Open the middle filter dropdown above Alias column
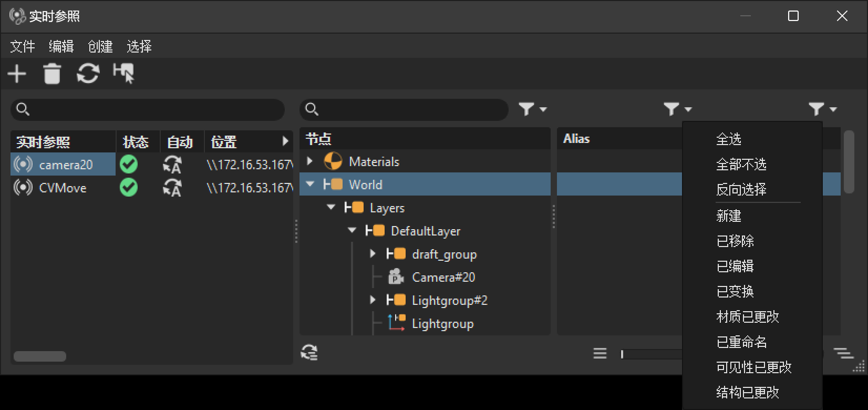The width and height of the screenshot is (868, 410). pyautogui.click(x=678, y=109)
